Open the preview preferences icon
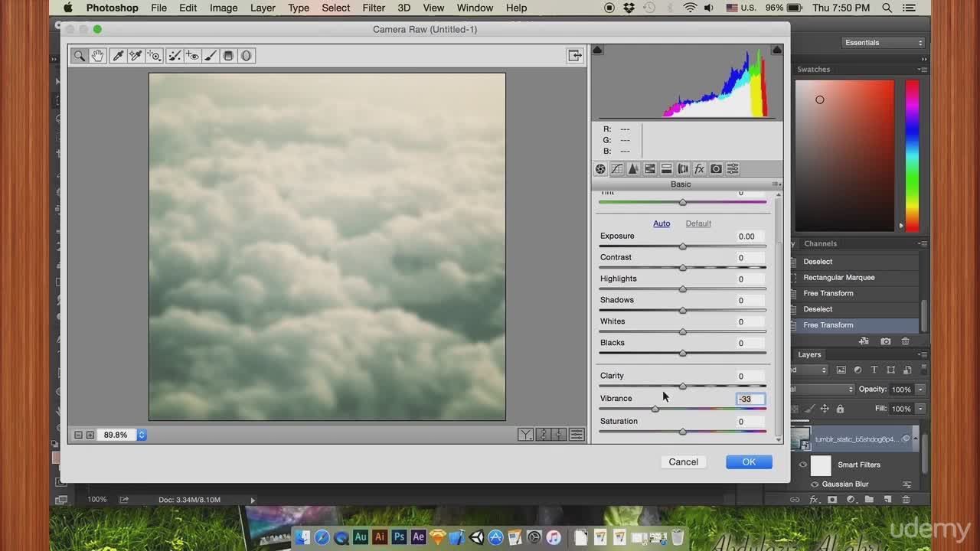The image size is (980, 551). [x=577, y=435]
